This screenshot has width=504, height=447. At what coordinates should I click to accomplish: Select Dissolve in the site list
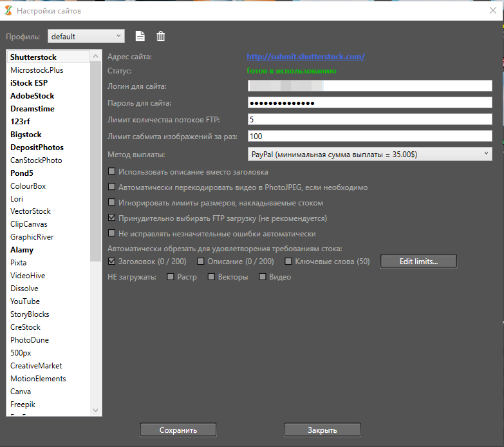pos(48,289)
